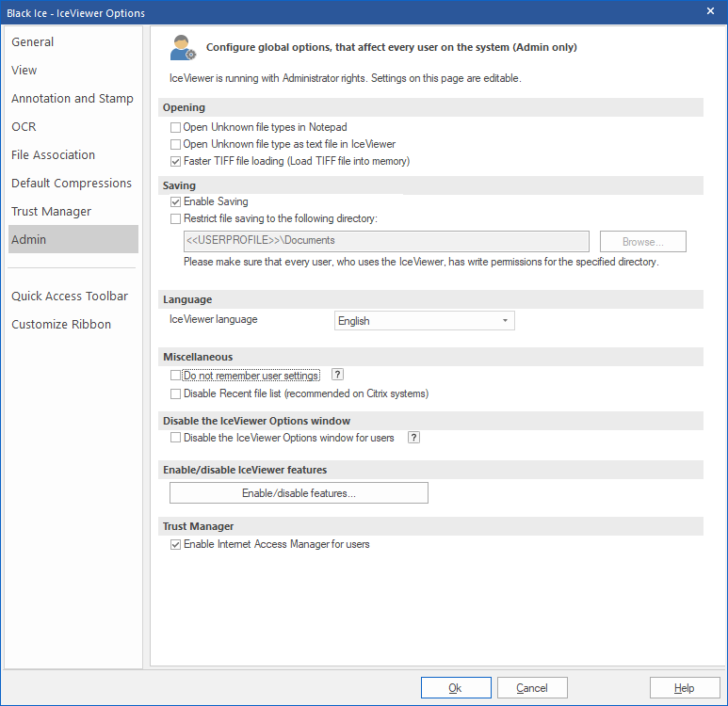Image resolution: width=728 pixels, height=706 pixels.
Task: Open Quick Access Toolbar settings
Action: 73,297
